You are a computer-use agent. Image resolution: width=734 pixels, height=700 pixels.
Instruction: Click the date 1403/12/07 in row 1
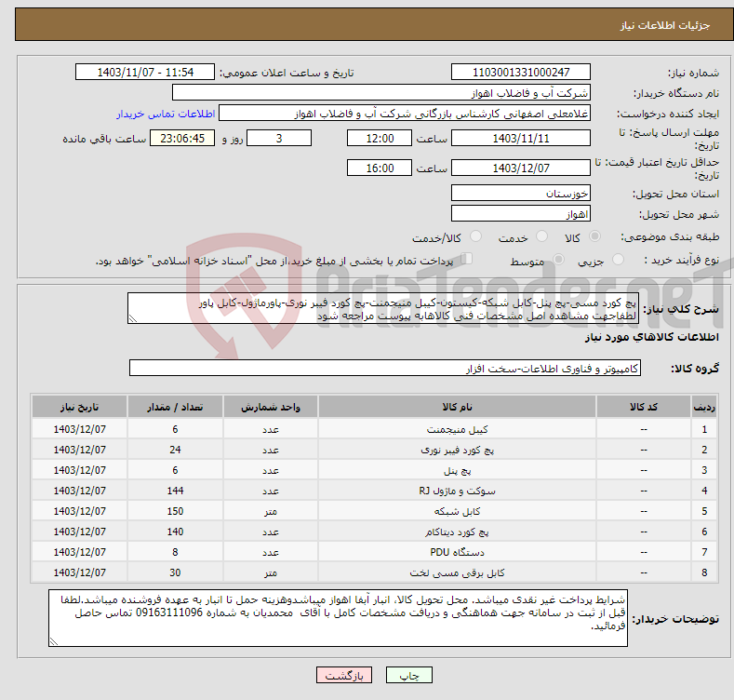click(x=80, y=429)
